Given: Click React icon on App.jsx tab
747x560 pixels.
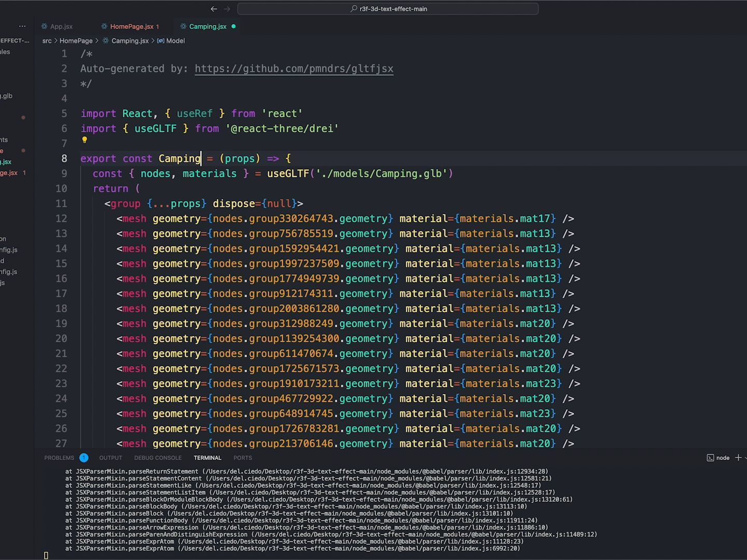Looking at the screenshot, I should [x=45, y=26].
